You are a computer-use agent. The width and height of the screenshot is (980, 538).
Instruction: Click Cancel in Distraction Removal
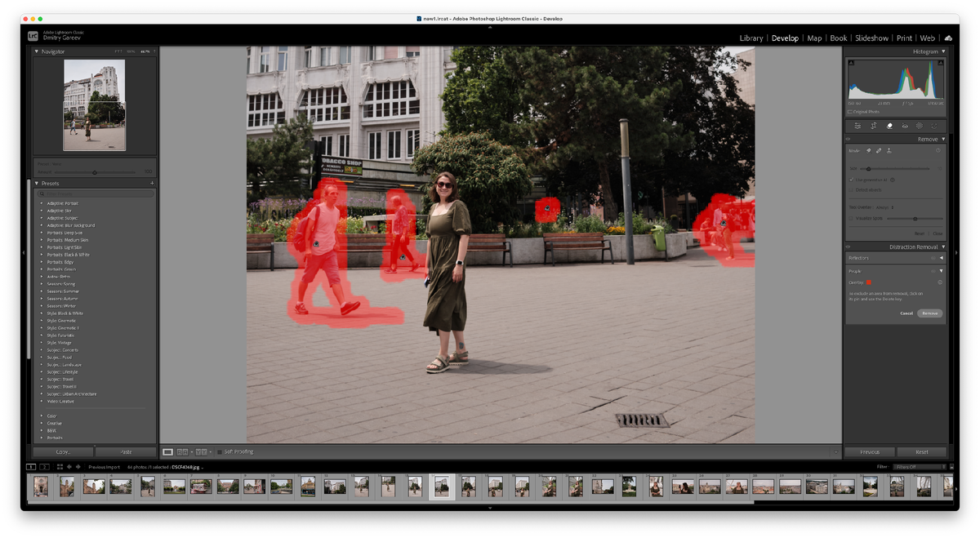point(906,313)
